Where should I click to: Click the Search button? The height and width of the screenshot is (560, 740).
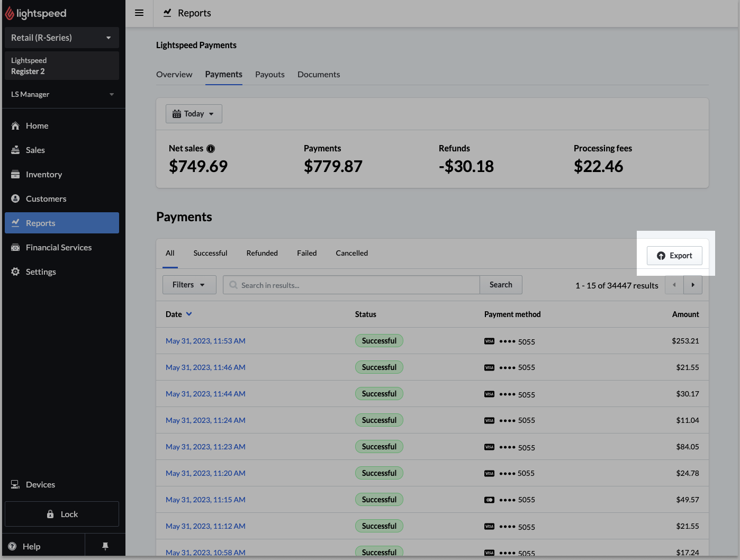point(501,285)
